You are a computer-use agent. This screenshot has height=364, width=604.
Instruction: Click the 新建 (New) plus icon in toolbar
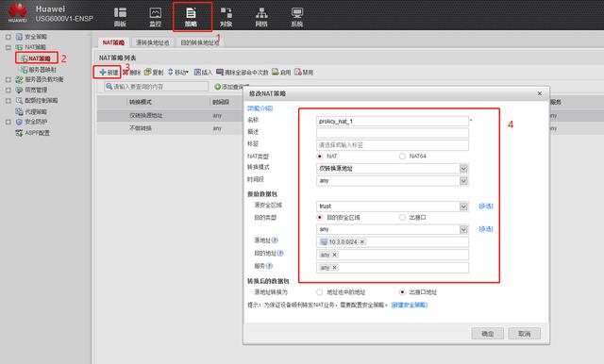point(103,72)
